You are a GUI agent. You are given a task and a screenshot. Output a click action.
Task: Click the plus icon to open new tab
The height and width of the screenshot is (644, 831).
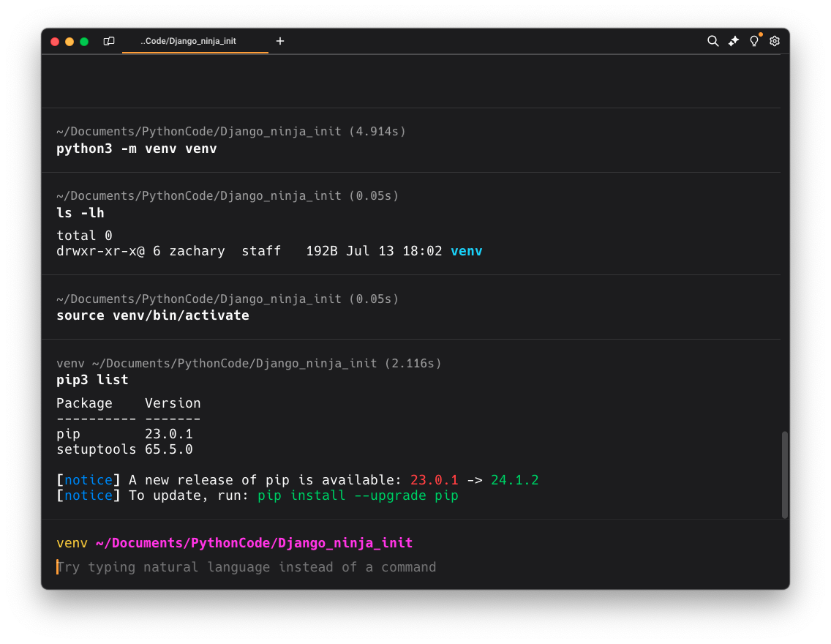click(x=280, y=41)
